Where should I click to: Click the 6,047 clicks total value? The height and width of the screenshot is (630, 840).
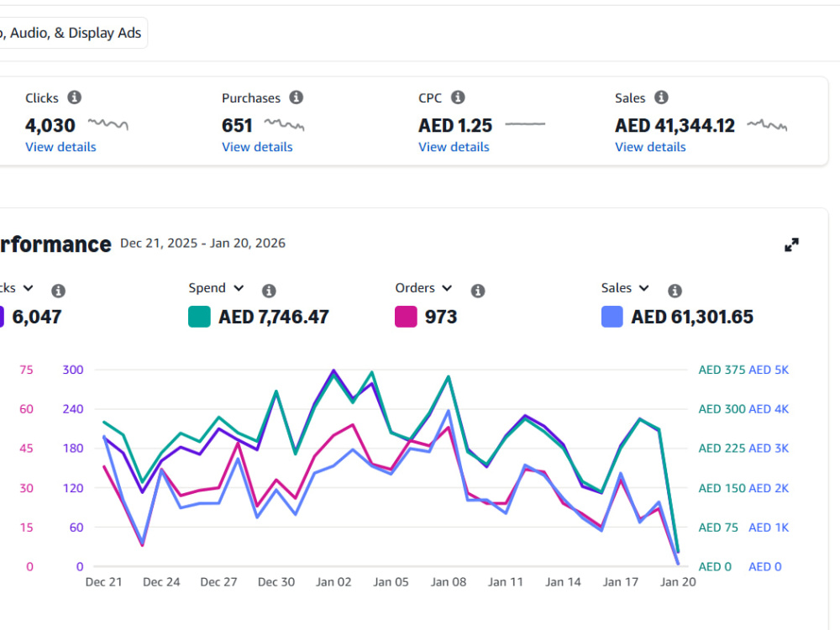(37, 317)
